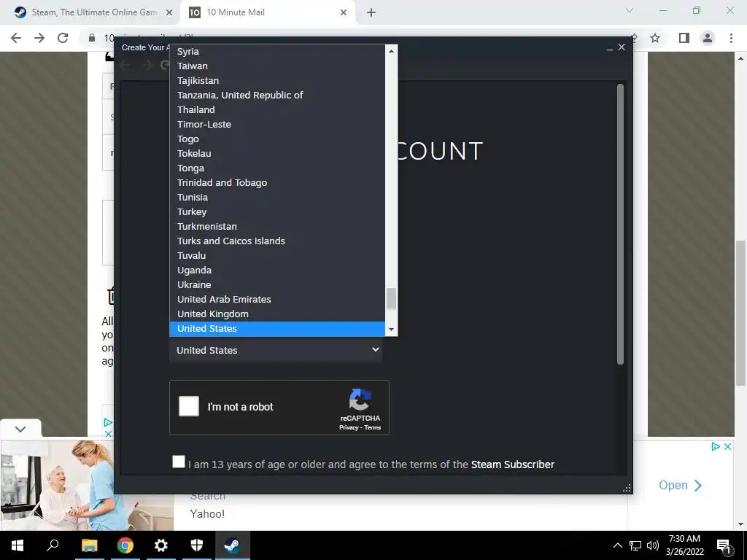Open Steam from the taskbar

pyautogui.click(x=233, y=545)
